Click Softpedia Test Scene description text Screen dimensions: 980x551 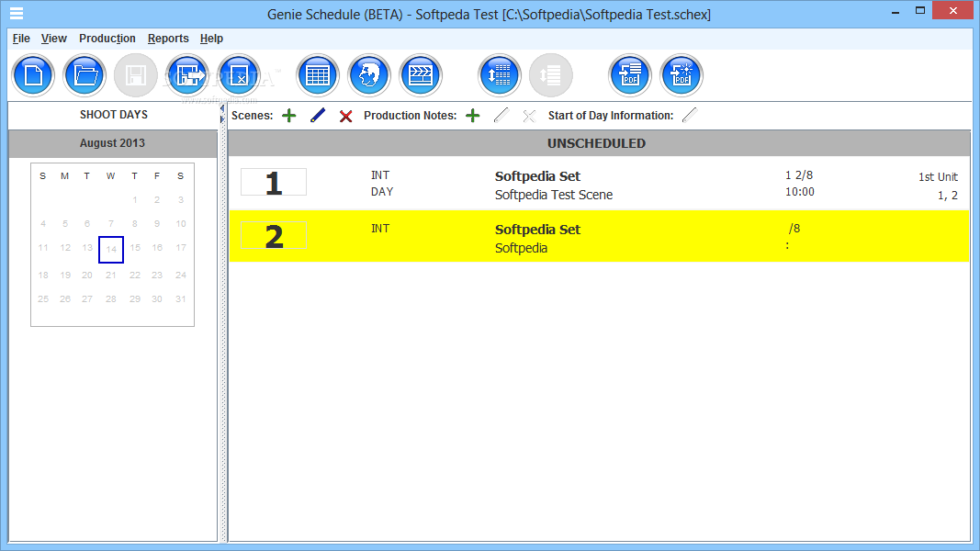pyautogui.click(x=554, y=195)
